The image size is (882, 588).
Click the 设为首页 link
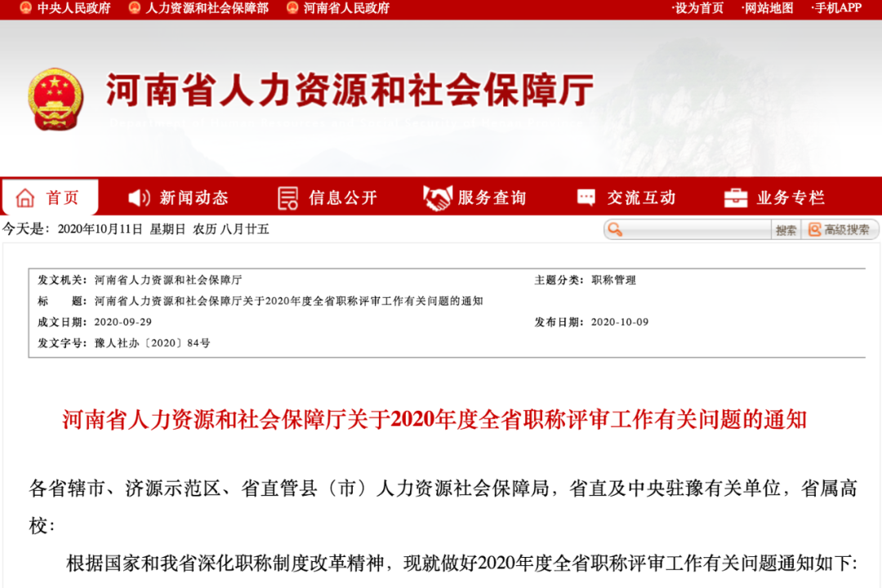(x=698, y=8)
